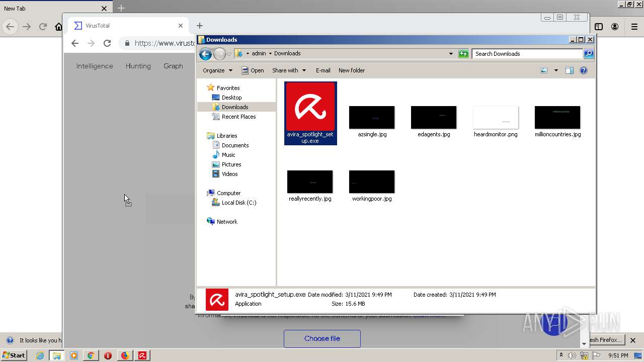Viewport: 644px width, 362px height.
Task: Expand address bar previous locations dropdown
Action: click(451, 54)
